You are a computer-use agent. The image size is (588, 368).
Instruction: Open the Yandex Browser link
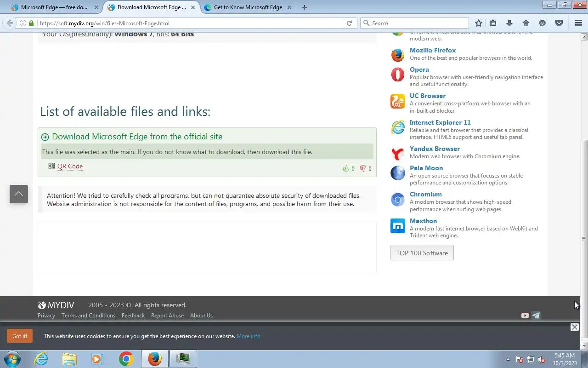point(435,149)
